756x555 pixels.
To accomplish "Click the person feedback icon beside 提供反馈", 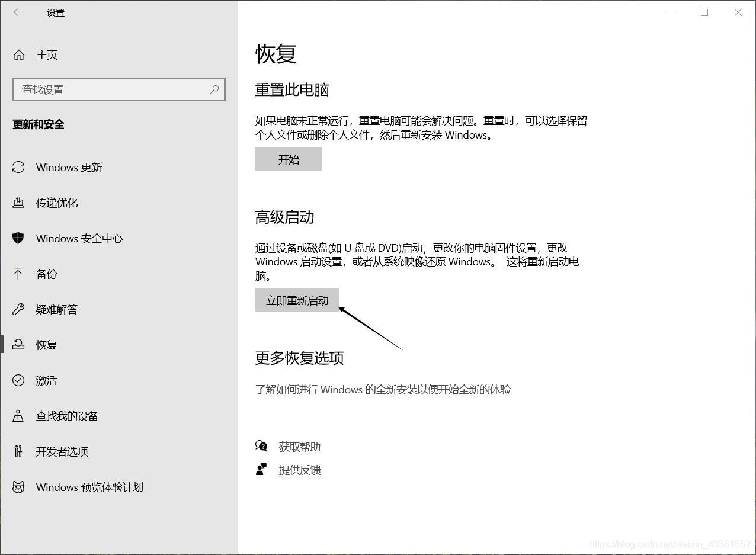I will [261, 470].
